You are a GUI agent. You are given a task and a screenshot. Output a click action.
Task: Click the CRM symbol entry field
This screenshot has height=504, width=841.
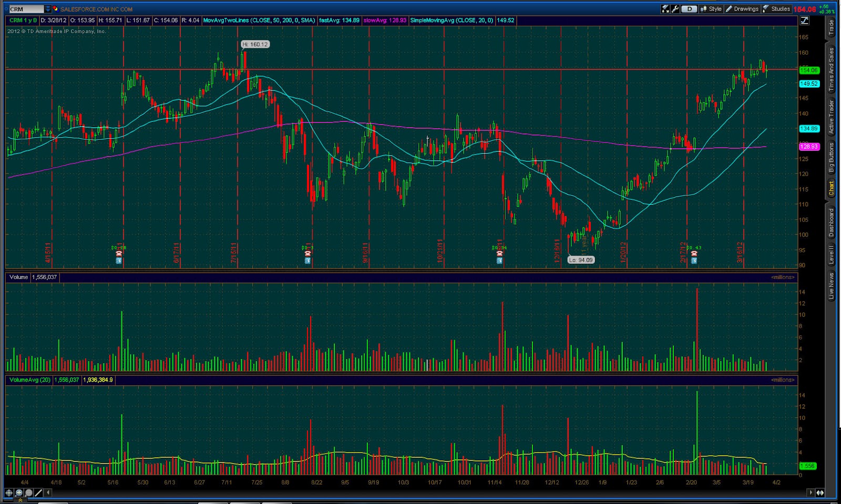(x=27, y=9)
